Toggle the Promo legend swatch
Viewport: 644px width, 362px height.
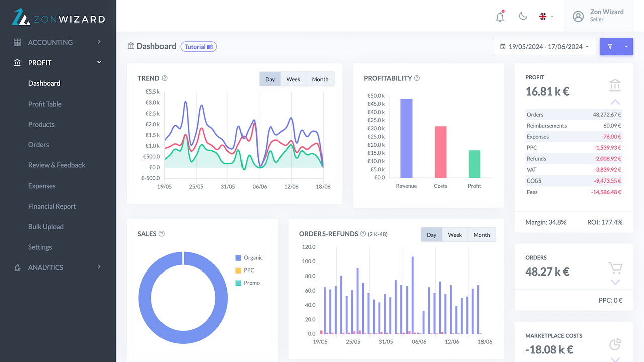(238, 283)
